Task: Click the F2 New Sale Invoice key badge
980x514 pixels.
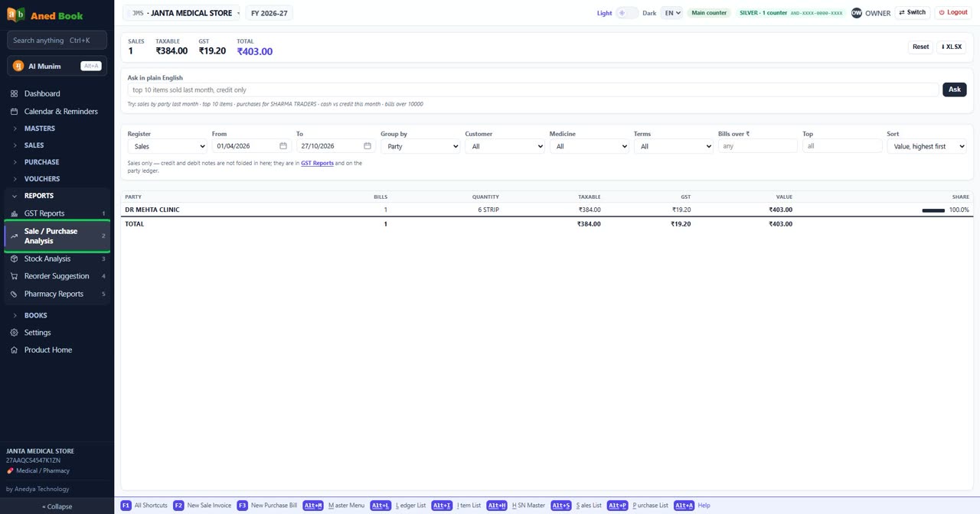Action: pos(178,506)
